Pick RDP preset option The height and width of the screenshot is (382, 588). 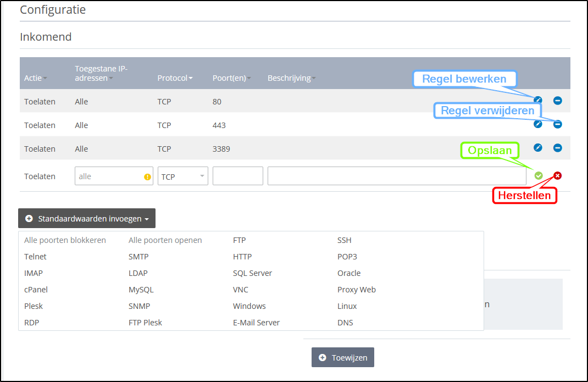tap(32, 323)
